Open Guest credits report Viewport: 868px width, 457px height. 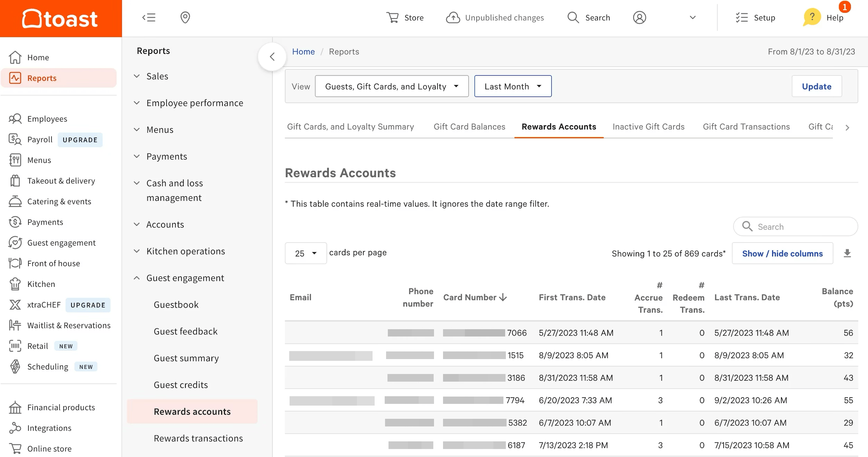click(181, 385)
